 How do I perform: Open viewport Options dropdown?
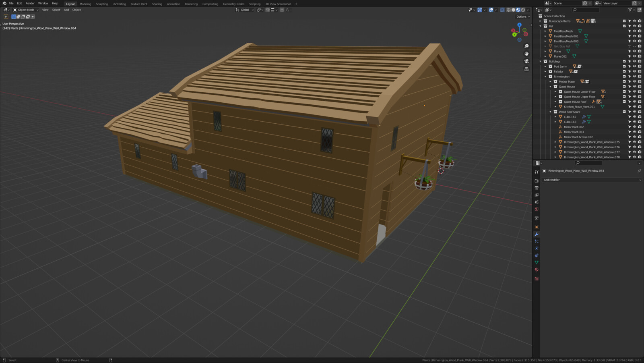coord(523,17)
